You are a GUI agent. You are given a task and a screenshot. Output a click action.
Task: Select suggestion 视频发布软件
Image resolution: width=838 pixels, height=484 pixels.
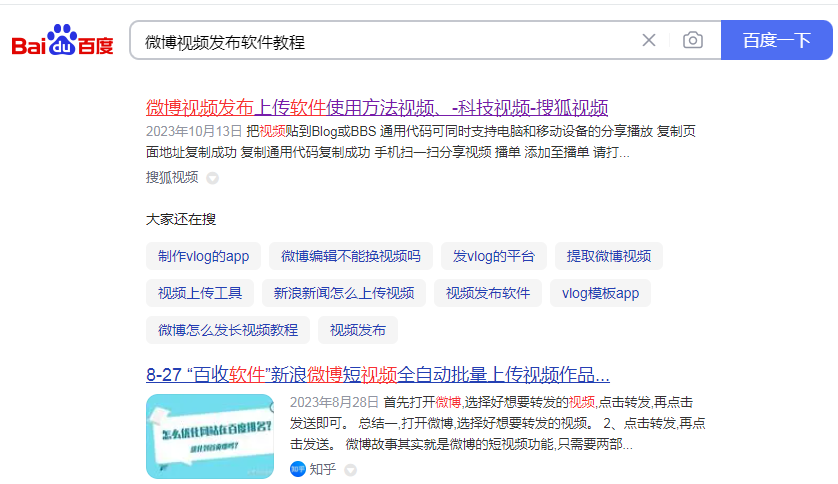(488, 293)
